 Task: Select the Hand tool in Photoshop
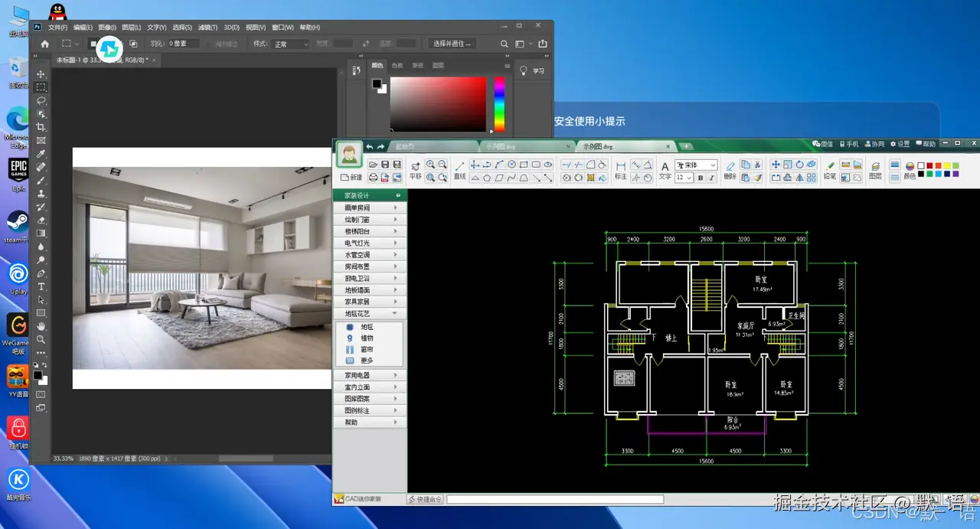click(41, 326)
